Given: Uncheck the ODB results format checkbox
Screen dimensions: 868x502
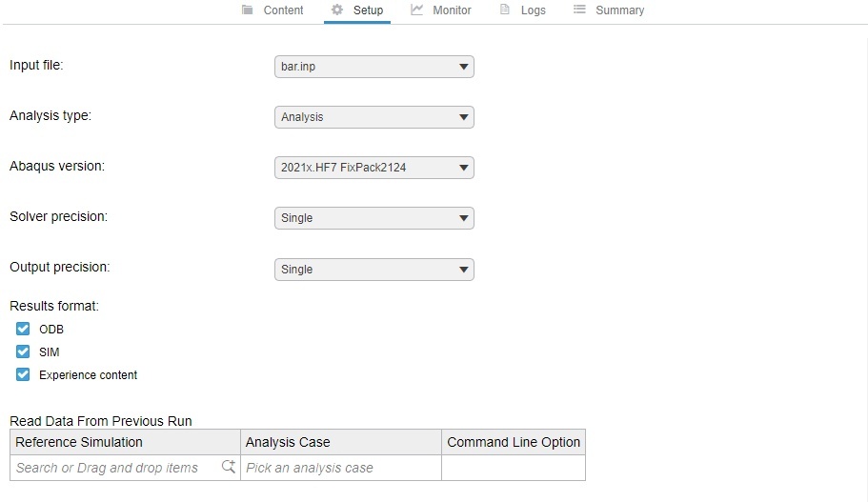Looking at the screenshot, I should (23, 330).
